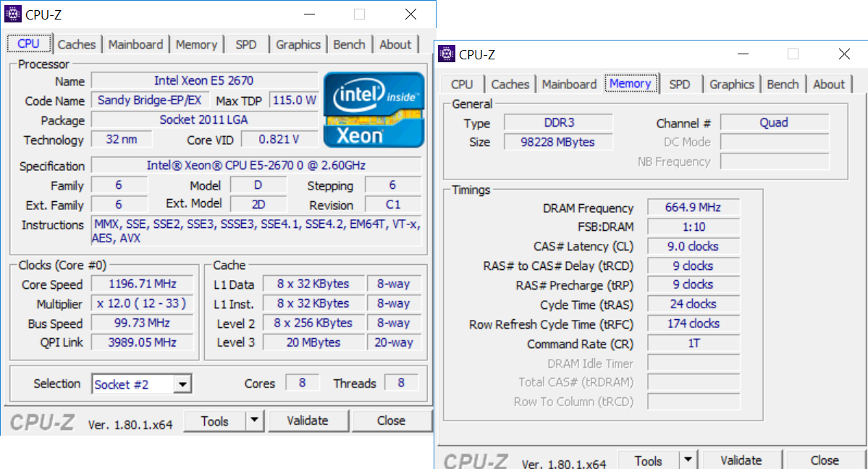868x469 pixels.
Task: Open the Socket #2 selection dropdown
Action: tap(182, 384)
